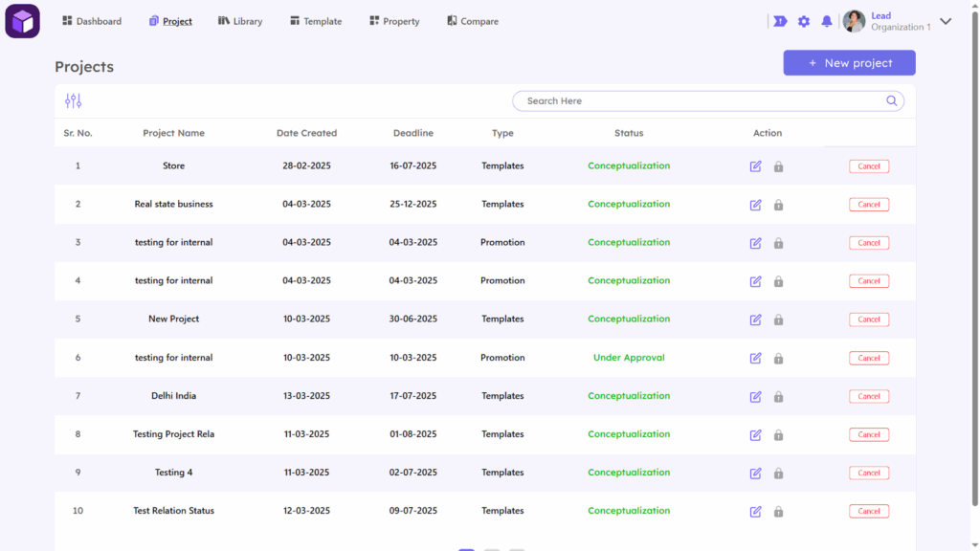Viewport: 980px width, 551px height.
Task: Switch to the Library tab
Action: (240, 21)
